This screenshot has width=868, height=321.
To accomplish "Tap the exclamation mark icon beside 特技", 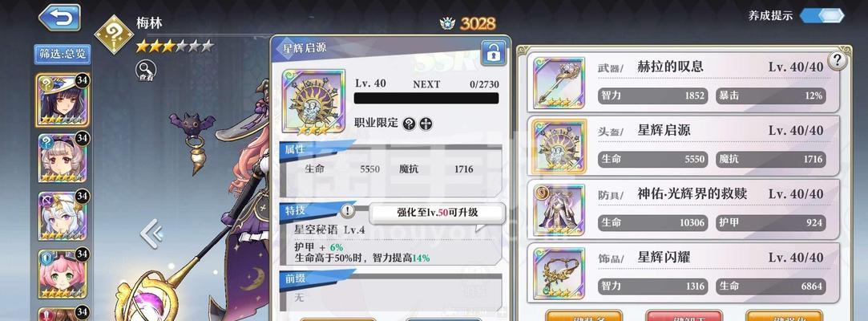I will tap(348, 211).
